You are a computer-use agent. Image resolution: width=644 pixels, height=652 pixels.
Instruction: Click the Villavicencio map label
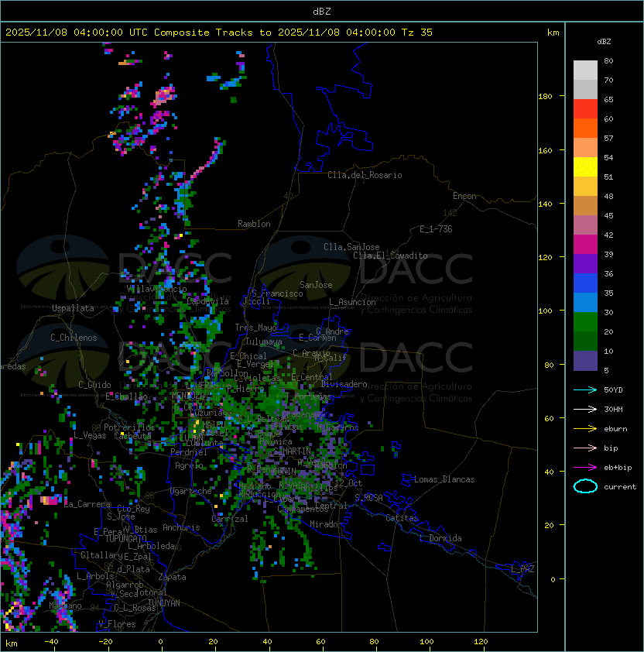click(156, 289)
